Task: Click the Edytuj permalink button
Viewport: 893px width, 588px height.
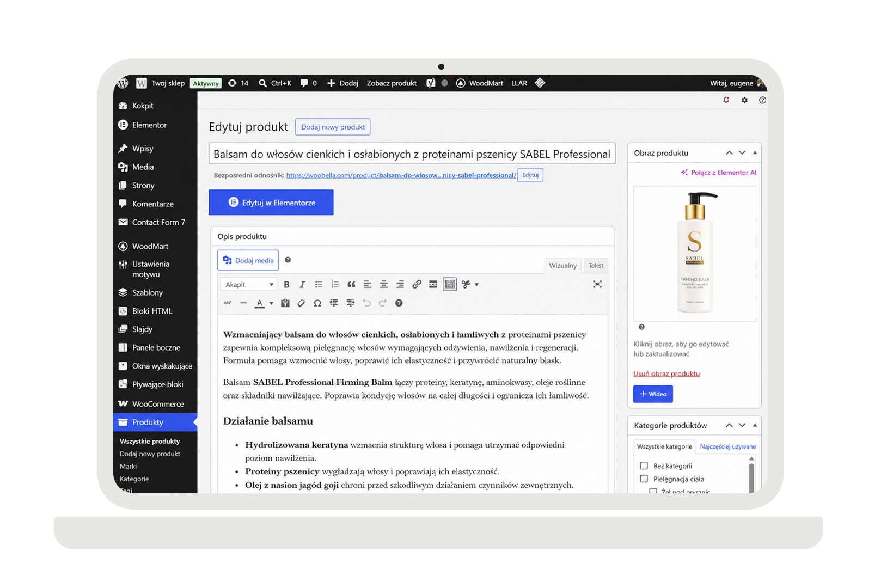Action: tap(530, 175)
